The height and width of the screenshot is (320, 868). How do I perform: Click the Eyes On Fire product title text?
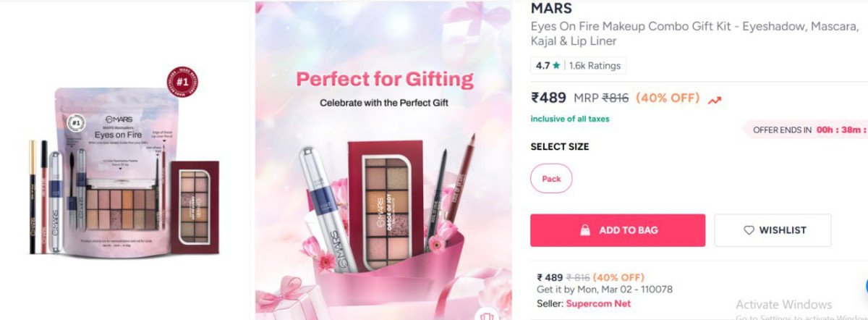point(694,33)
